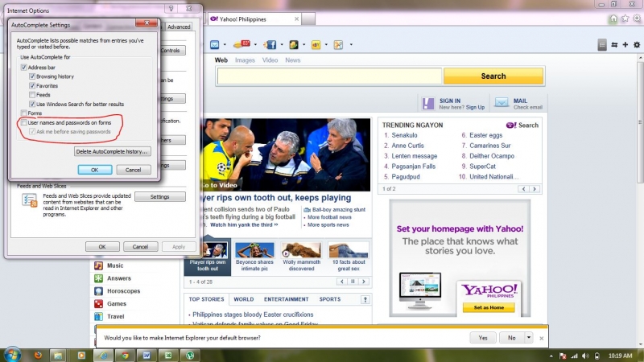Click the Facebook toolbar icon
The height and width of the screenshot is (362, 644).
tap(270, 45)
